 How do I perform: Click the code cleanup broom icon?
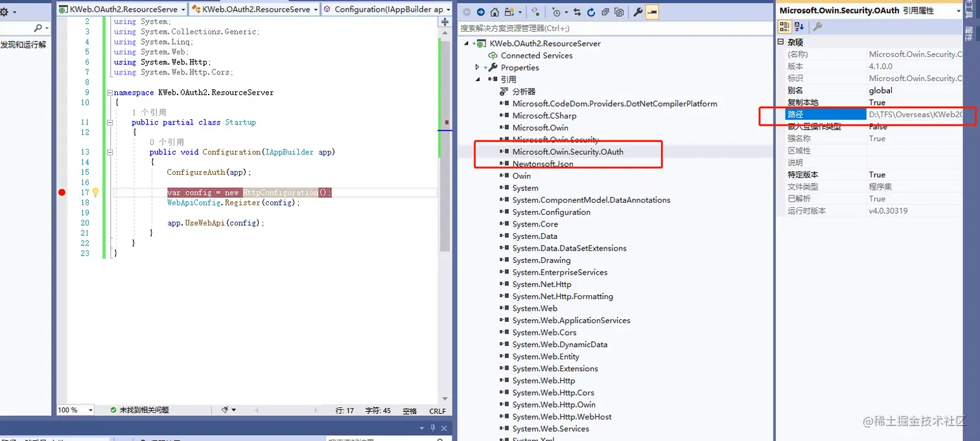225,410
